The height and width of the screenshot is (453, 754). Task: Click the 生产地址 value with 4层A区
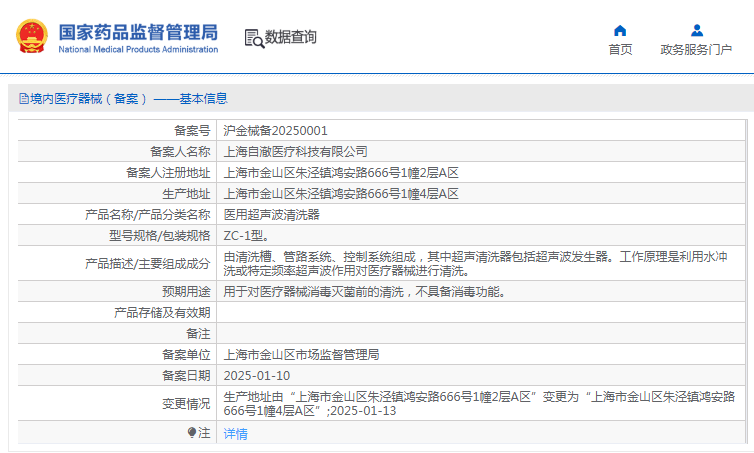click(x=341, y=194)
